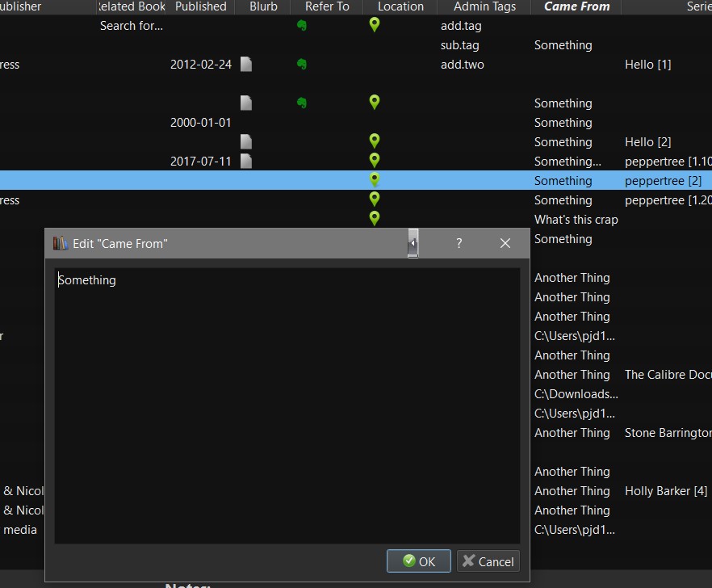The width and height of the screenshot is (712, 588).
Task: Click OK to confirm the Came From edit
Action: 419,561
